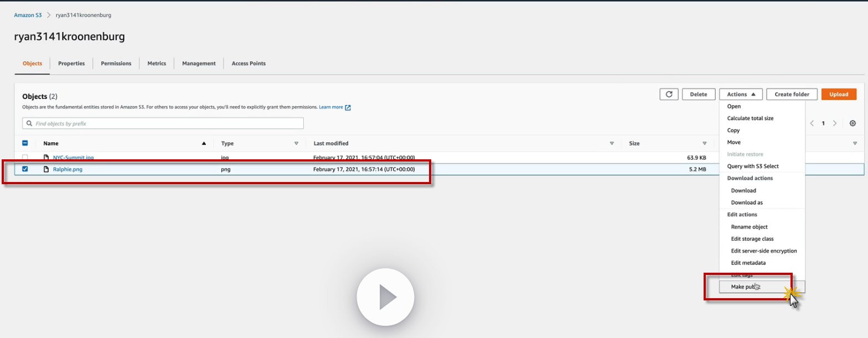This screenshot has height=338, width=868.
Task: Go to the previous page of objects
Action: pyautogui.click(x=812, y=123)
